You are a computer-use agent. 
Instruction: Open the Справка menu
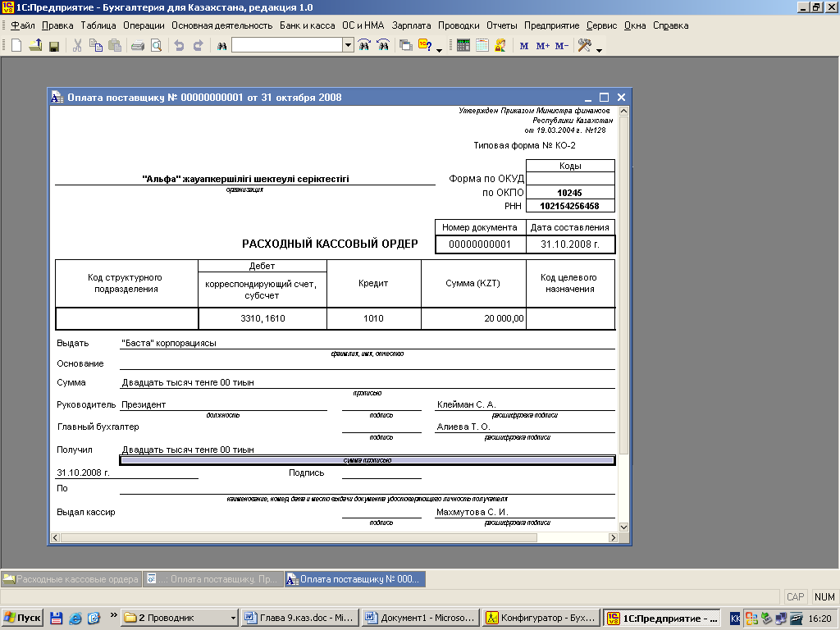coord(671,25)
